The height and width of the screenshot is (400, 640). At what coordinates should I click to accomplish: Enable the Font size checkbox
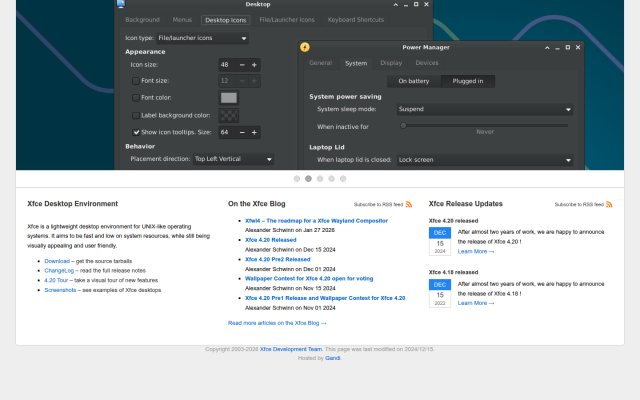[136, 81]
